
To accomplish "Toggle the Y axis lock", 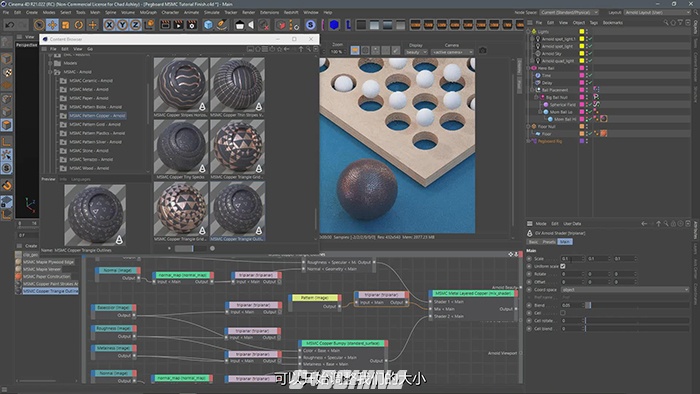I will click(122, 25).
